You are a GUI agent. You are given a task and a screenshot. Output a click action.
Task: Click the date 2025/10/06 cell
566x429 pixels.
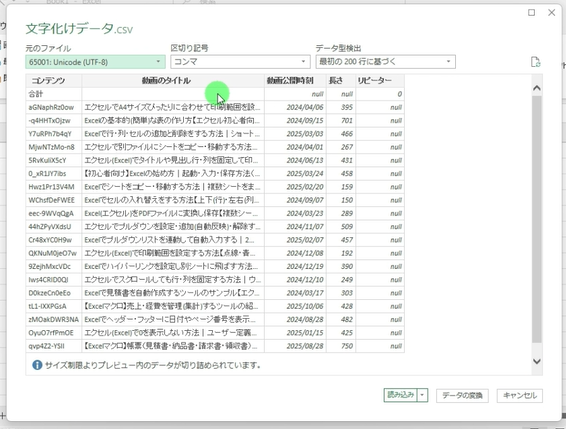295,306
